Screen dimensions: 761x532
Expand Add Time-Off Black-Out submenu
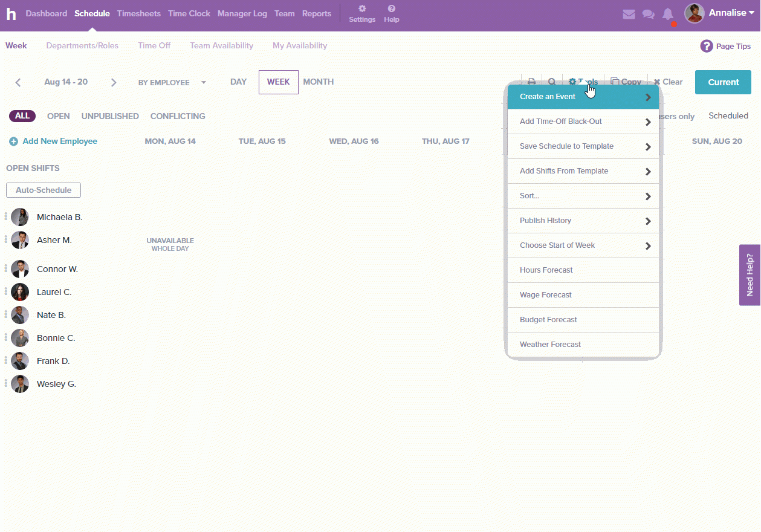tap(583, 122)
